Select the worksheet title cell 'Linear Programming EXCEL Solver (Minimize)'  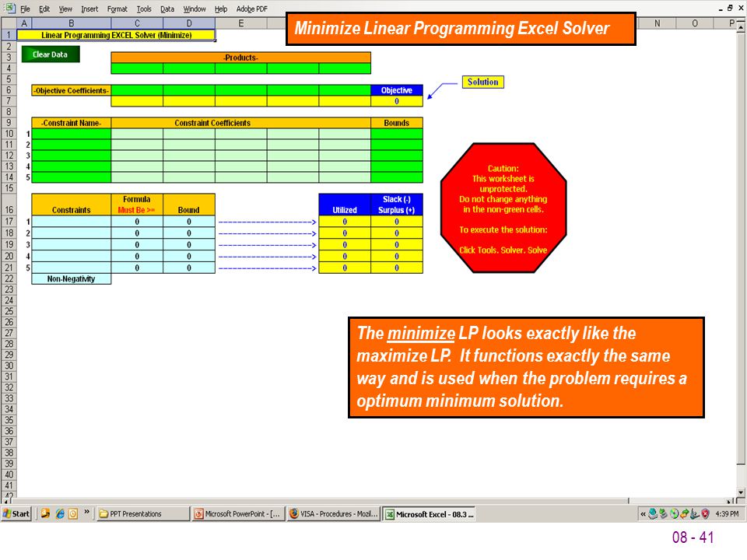116,35
